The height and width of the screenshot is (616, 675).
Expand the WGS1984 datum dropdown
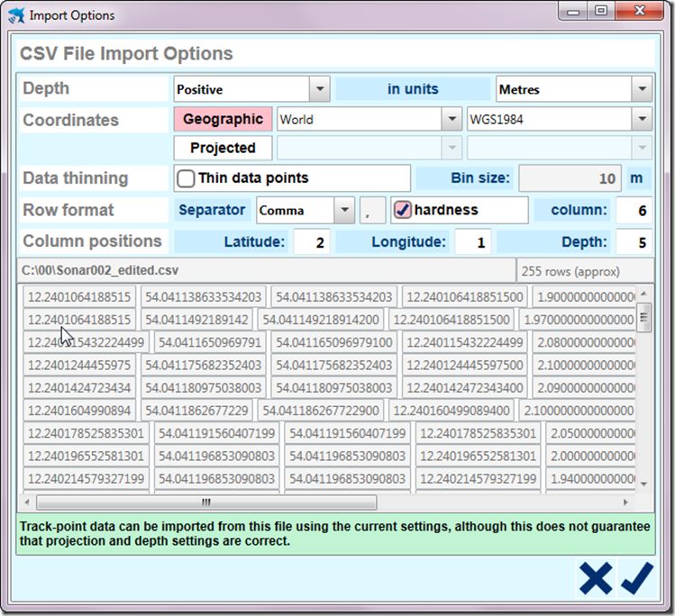641,119
